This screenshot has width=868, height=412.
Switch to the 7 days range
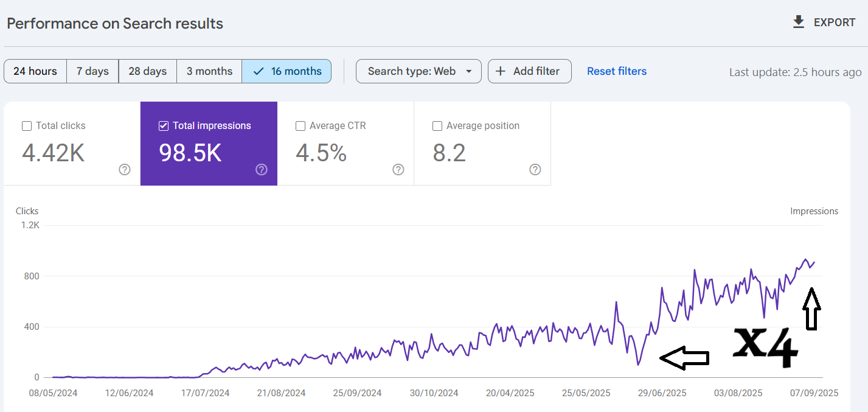pyautogui.click(x=92, y=71)
